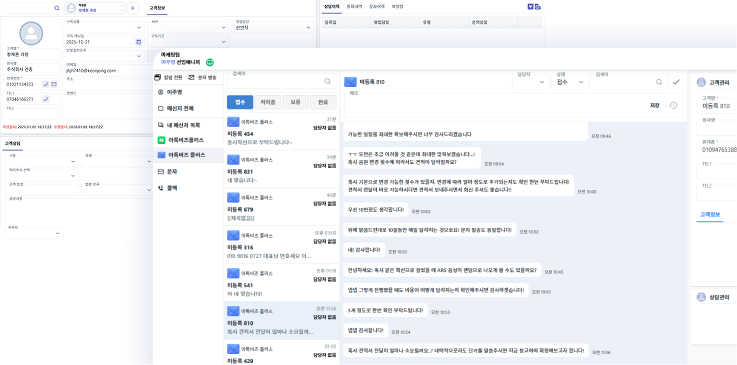
Task: Select the 상담이력 tab in history panel
Action: coord(332,7)
